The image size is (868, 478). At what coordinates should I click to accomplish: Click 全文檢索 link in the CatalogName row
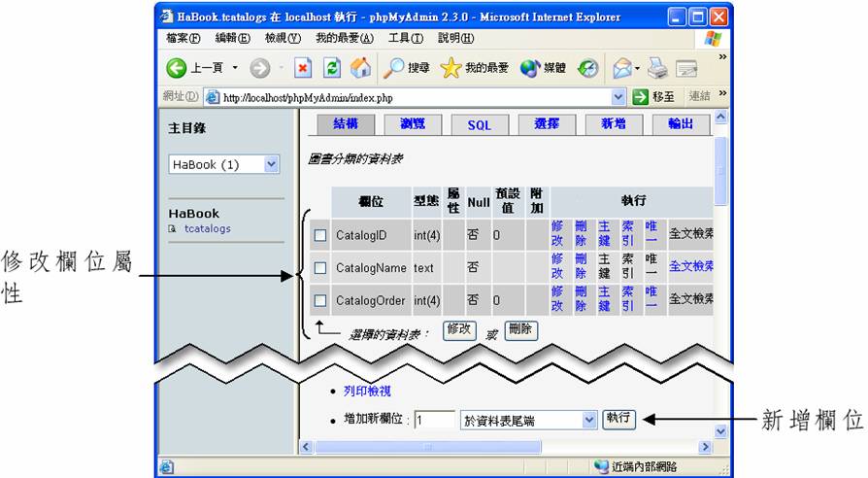coord(691,266)
